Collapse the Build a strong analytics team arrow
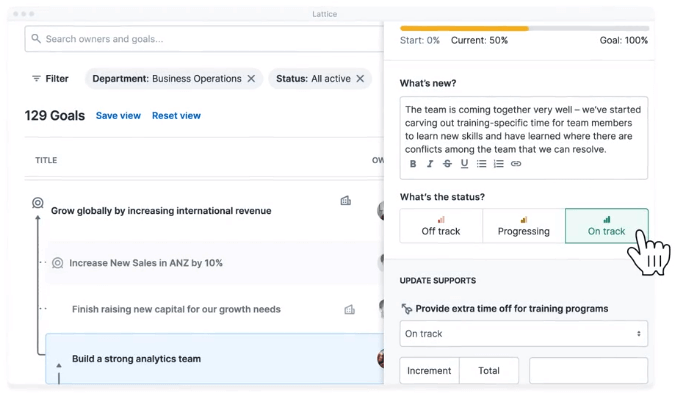Viewport: 684px width, 398px height. tap(59, 366)
